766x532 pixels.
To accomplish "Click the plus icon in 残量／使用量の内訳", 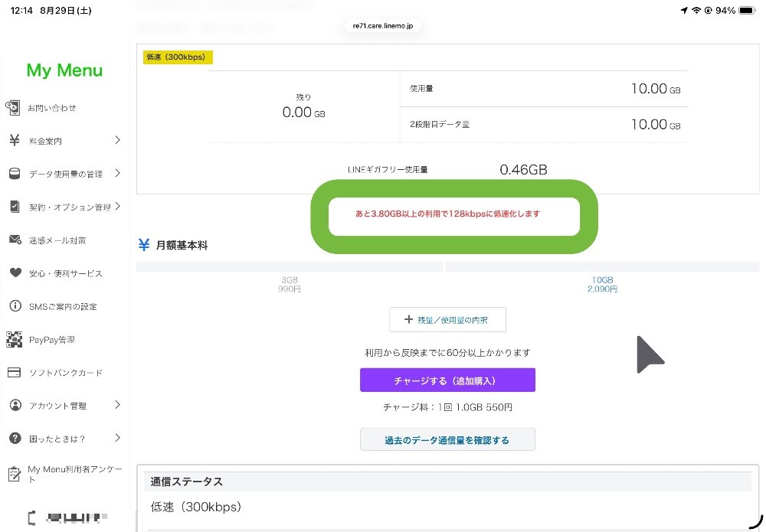I will tap(408, 320).
